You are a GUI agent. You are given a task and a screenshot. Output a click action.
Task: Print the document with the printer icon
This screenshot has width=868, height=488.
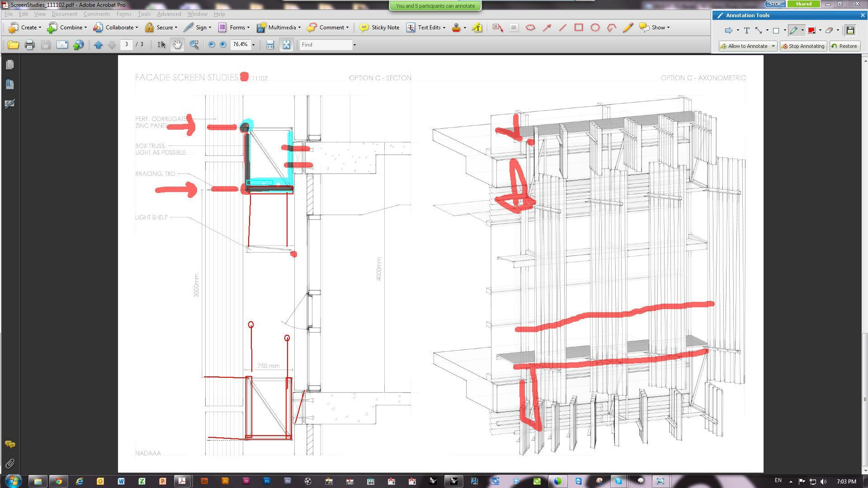point(30,45)
